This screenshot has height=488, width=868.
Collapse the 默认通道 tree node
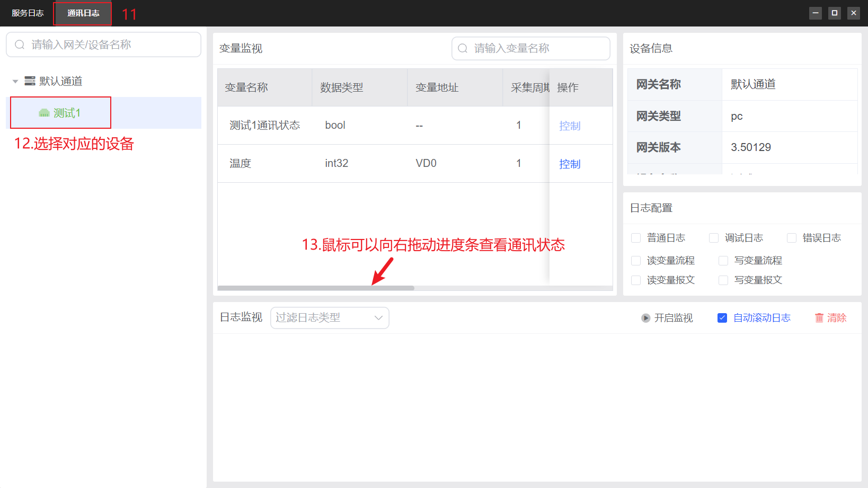[x=15, y=81]
